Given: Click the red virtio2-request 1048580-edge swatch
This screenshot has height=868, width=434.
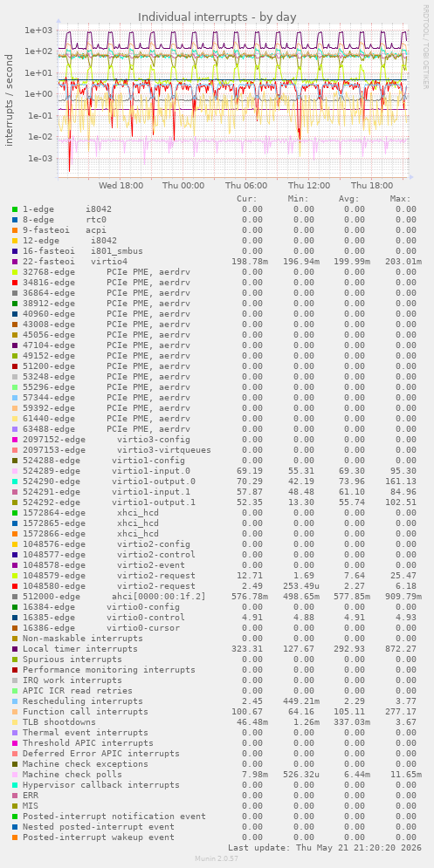Looking at the screenshot, I should [15, 586].
